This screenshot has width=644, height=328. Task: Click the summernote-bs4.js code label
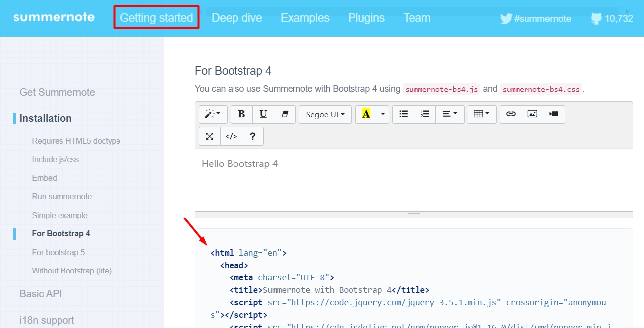click(x=441, y=89)
